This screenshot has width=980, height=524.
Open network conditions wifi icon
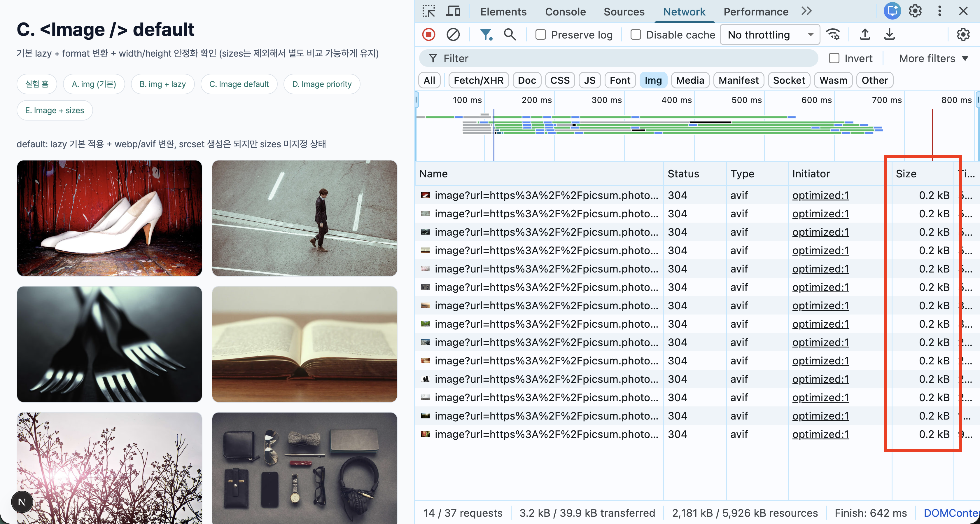tap(833, 35)
